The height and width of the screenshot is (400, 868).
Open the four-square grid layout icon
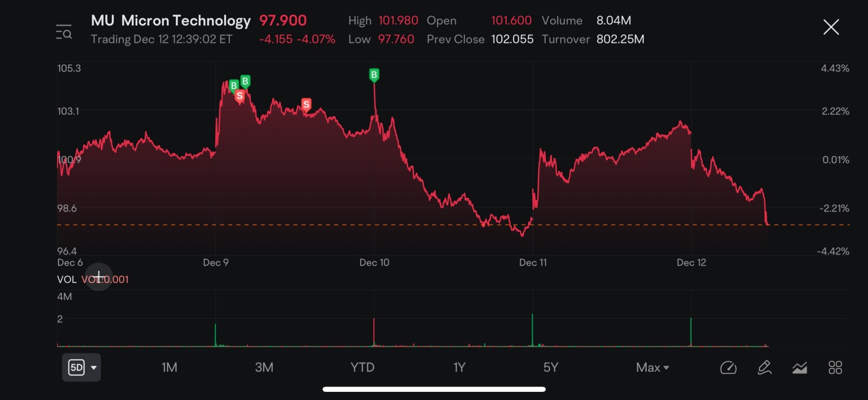point(835,367)
